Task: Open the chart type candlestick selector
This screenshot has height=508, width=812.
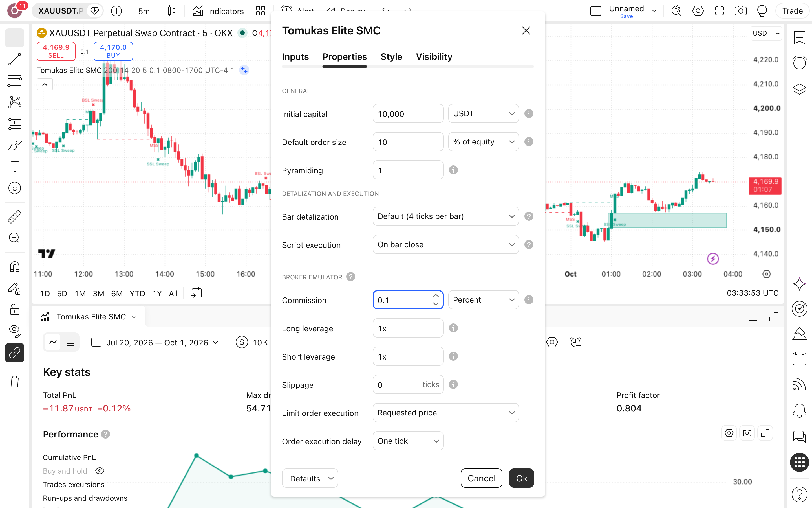Action: (171, 11)
